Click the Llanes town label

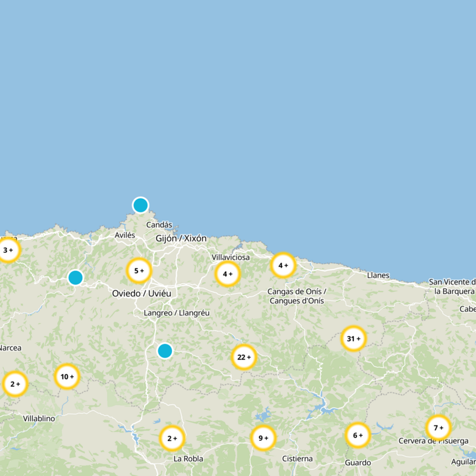(379, 275)
